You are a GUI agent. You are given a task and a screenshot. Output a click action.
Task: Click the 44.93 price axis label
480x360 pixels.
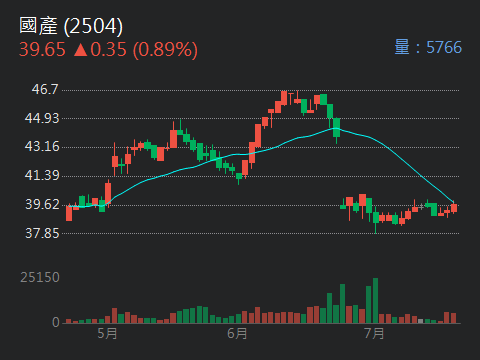coord(42,118)
